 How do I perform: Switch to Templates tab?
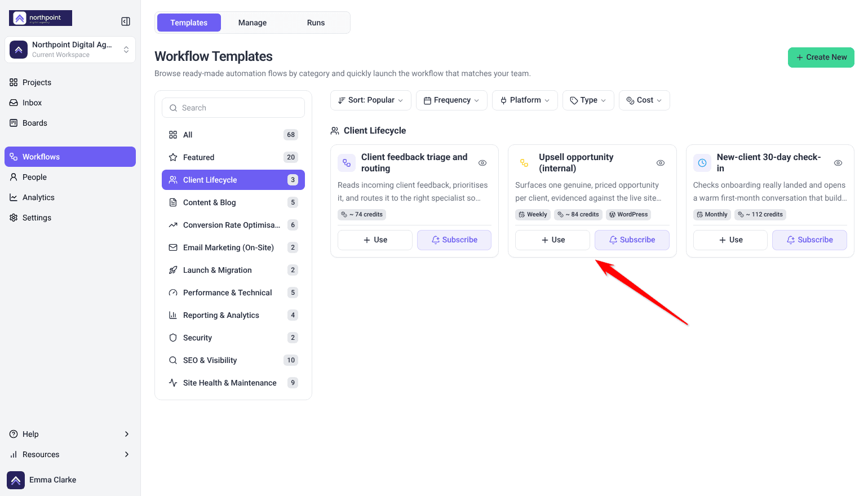[x=189, y=23]
